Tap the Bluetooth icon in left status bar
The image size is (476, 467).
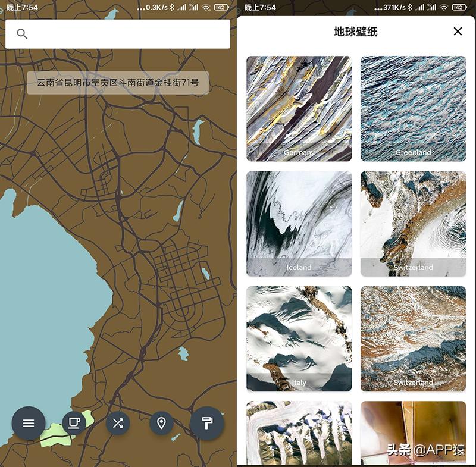click(x=172, y=7)
